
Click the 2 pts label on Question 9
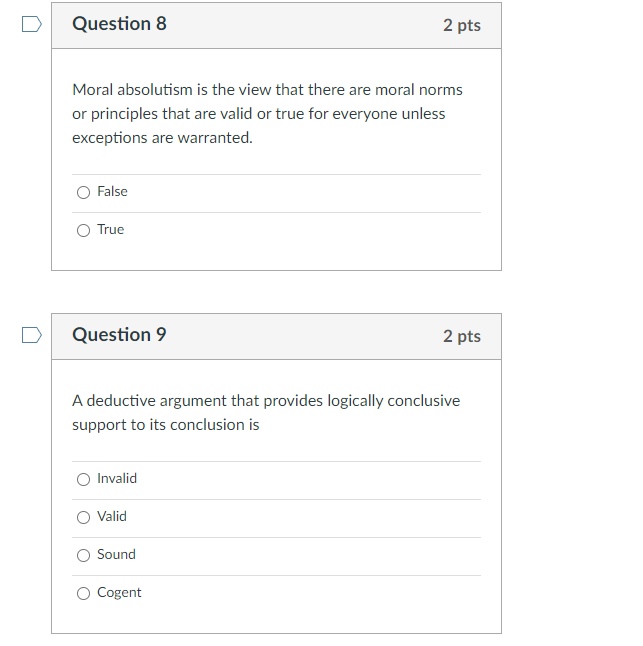pyautogui.click(x=461, y=337)
